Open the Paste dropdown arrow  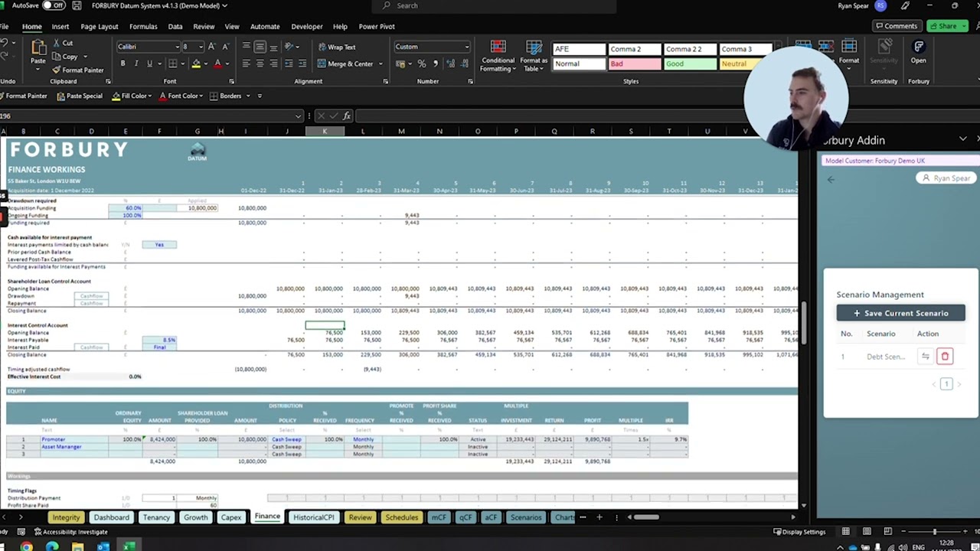coord(38,70)
